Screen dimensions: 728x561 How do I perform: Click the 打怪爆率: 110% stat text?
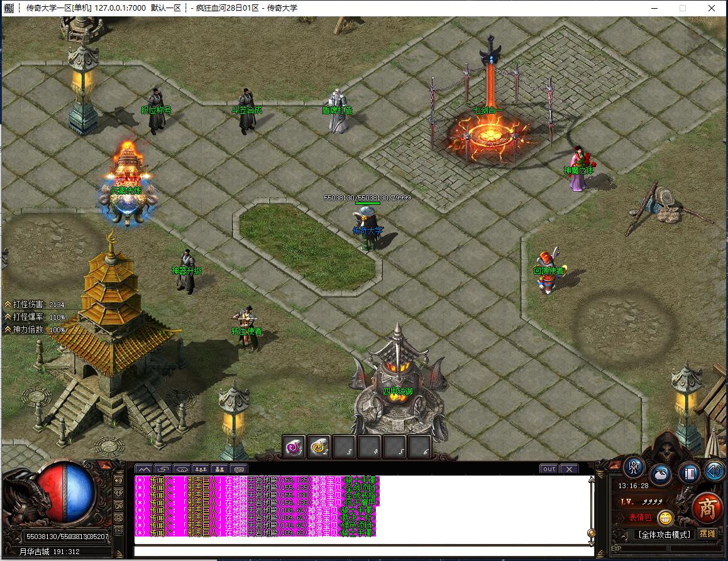coord(39,317)
